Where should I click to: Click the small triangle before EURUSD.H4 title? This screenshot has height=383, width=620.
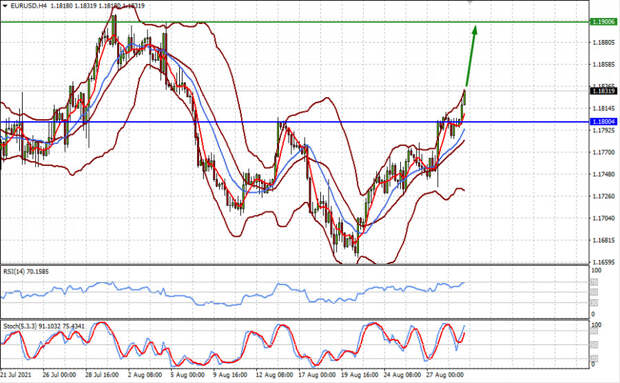(5, 6)
